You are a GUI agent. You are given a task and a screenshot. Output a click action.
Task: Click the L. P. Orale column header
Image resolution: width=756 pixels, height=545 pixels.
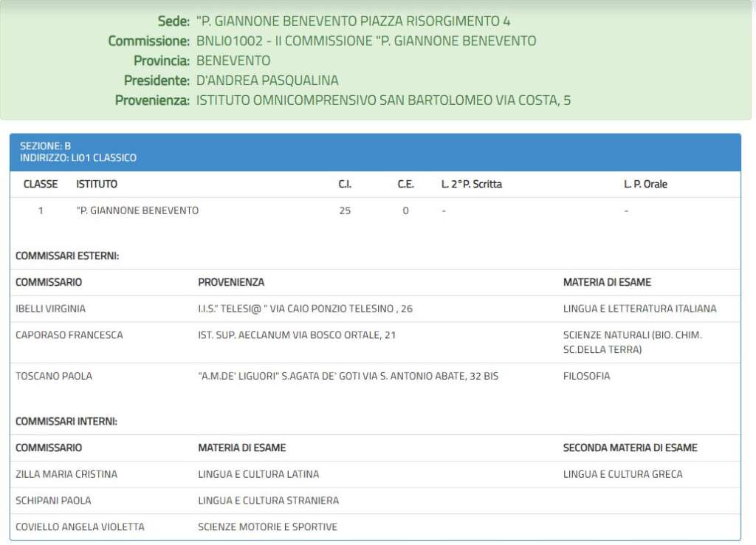[645, 184]
